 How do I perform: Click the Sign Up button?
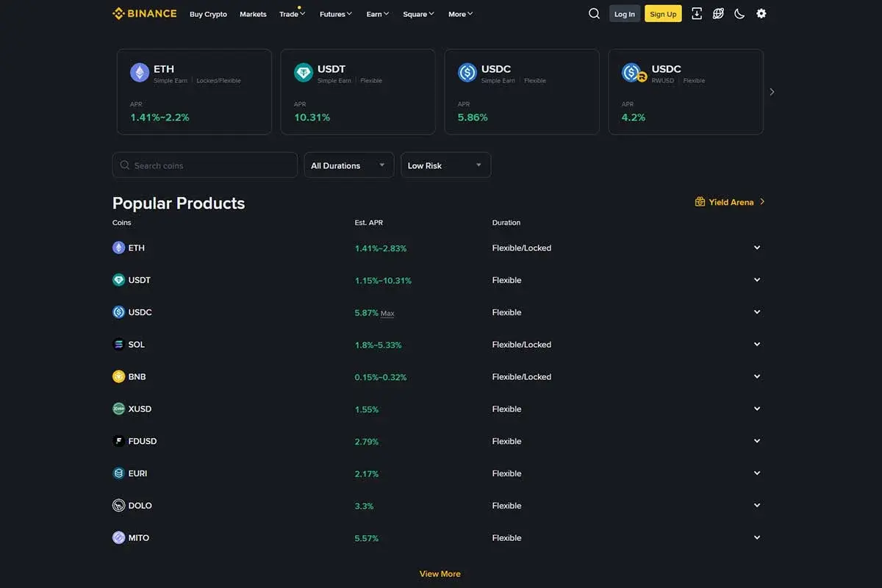[x=663, y=14]
